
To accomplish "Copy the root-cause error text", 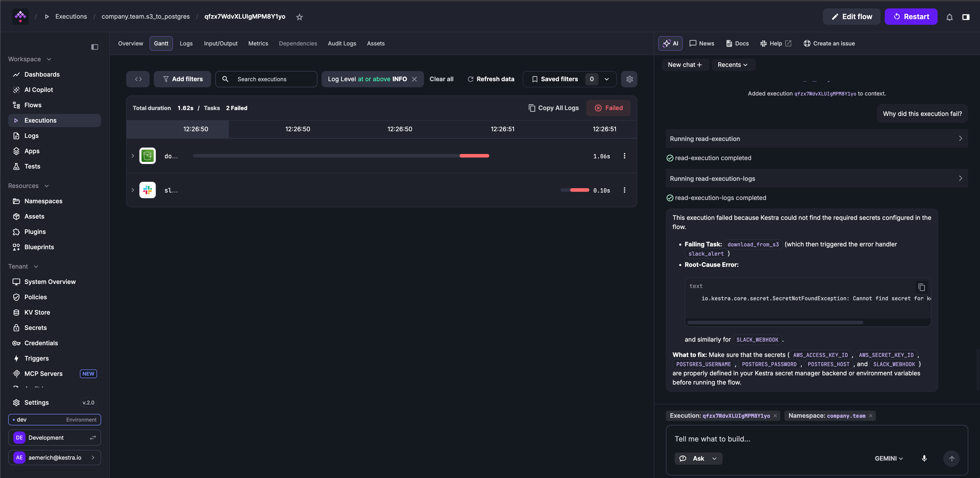I will (x=922, y=287).
